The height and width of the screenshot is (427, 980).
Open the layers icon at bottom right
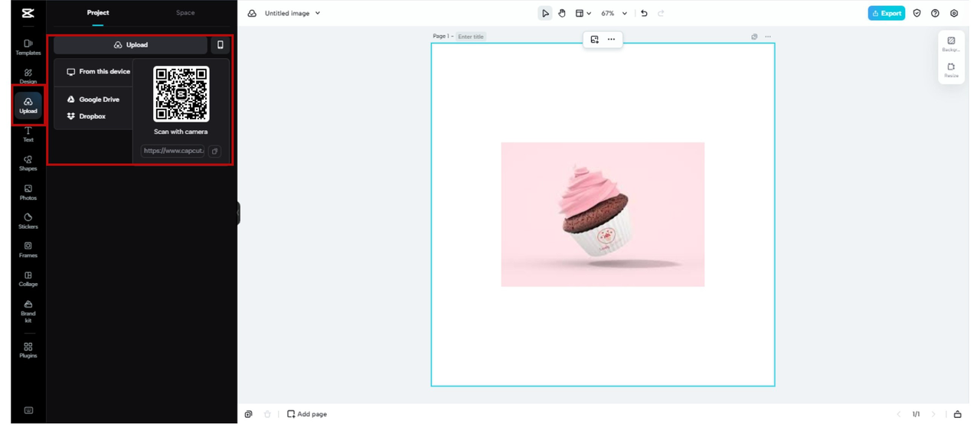pyautogui.click(x=957, y=414)
